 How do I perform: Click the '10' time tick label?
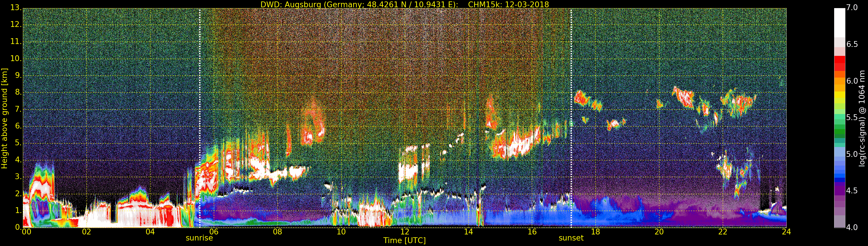341,232
